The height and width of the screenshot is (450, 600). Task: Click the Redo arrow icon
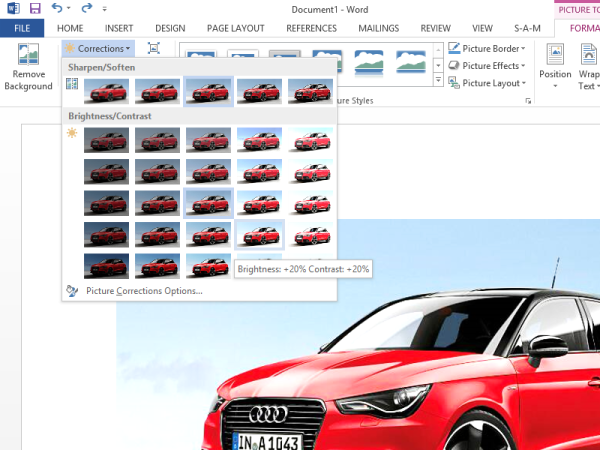(88, 8)
